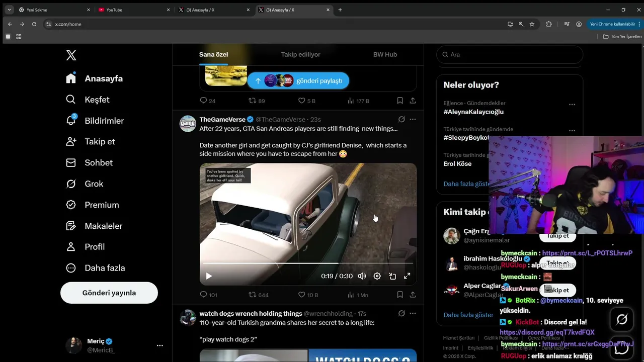This screenshot has width=644, height=362.
Task: Open Makaleler articles
Action: [x=95, y=226]
